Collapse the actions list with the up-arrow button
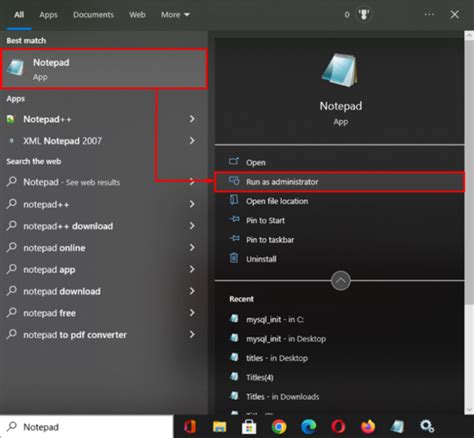 (x=340, y=281)
